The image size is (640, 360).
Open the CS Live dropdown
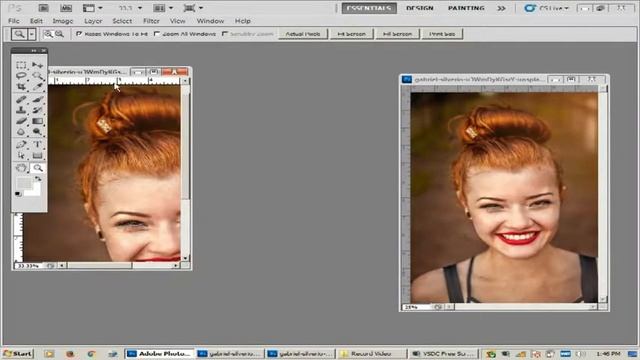[547, 8]
